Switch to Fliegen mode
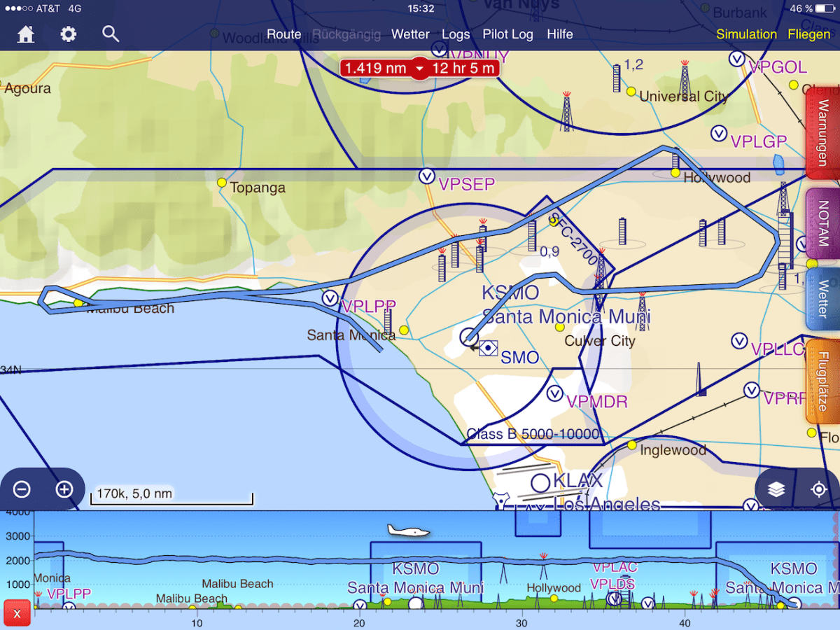This screenshot has height=630, width=840. click(x=808, y=34)
